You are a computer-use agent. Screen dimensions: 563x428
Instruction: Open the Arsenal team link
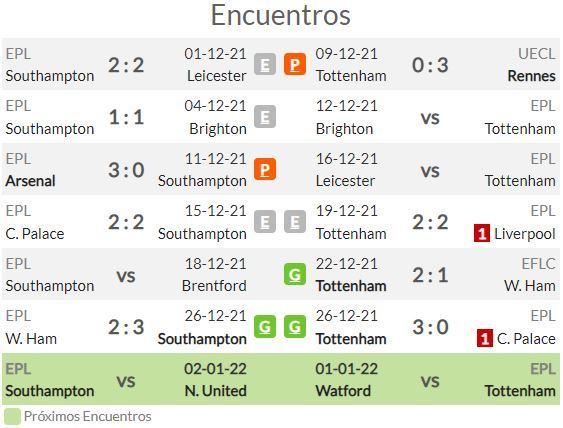coord(31,181)
